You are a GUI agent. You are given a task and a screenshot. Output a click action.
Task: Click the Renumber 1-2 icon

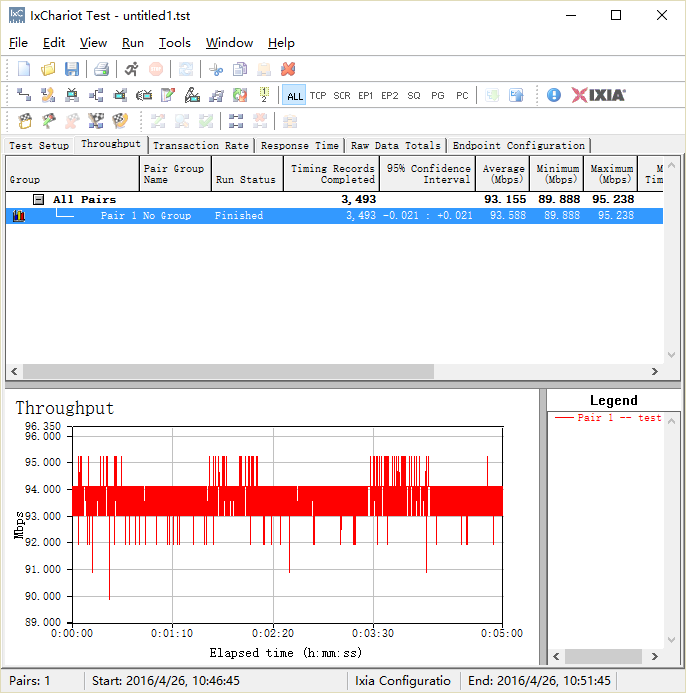coord(264,95)
